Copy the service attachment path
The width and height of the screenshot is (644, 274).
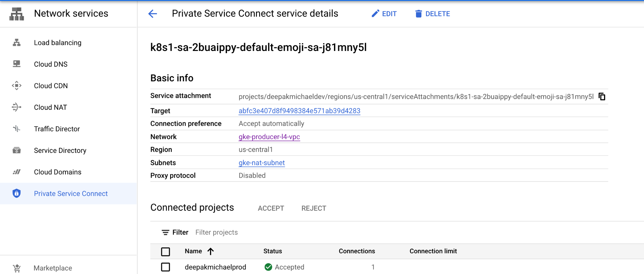[602, 97]
